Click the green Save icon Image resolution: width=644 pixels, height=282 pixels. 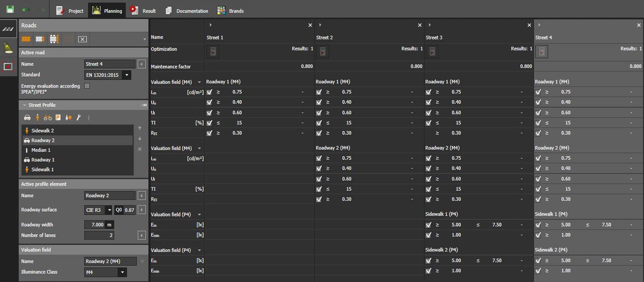(x=10, y=10)
